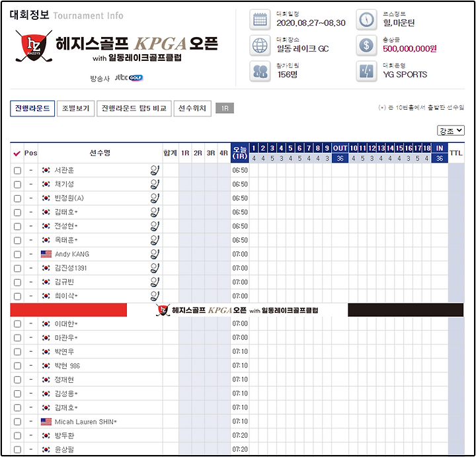The width and height of the screenshot is (476, 457).
Task: Switch to the 조별보기 tab
Action: coord(75,108)
